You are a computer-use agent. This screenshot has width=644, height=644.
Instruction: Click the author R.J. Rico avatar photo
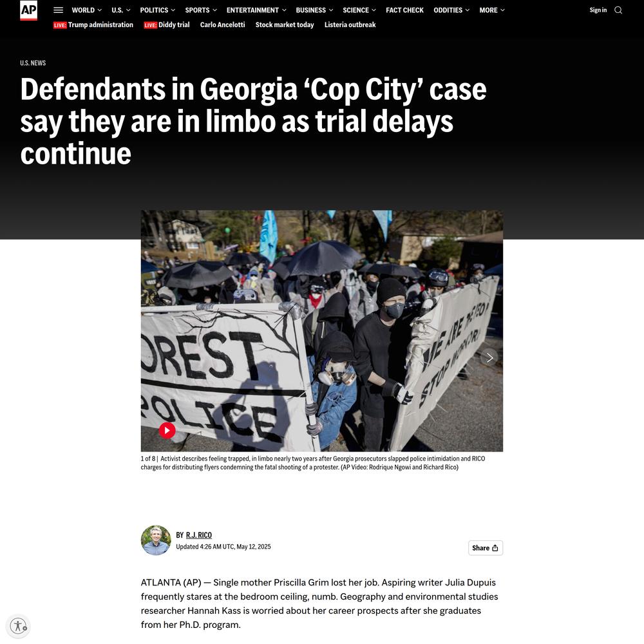coord(156,540)
